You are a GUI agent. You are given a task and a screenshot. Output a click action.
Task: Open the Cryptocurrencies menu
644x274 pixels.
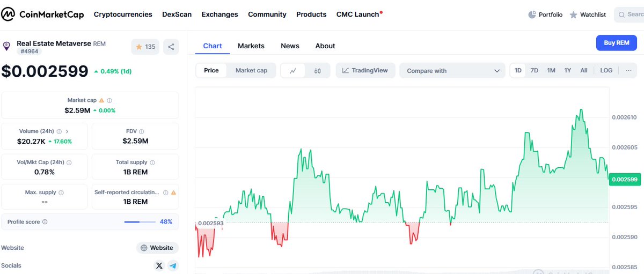click(123, 14)
